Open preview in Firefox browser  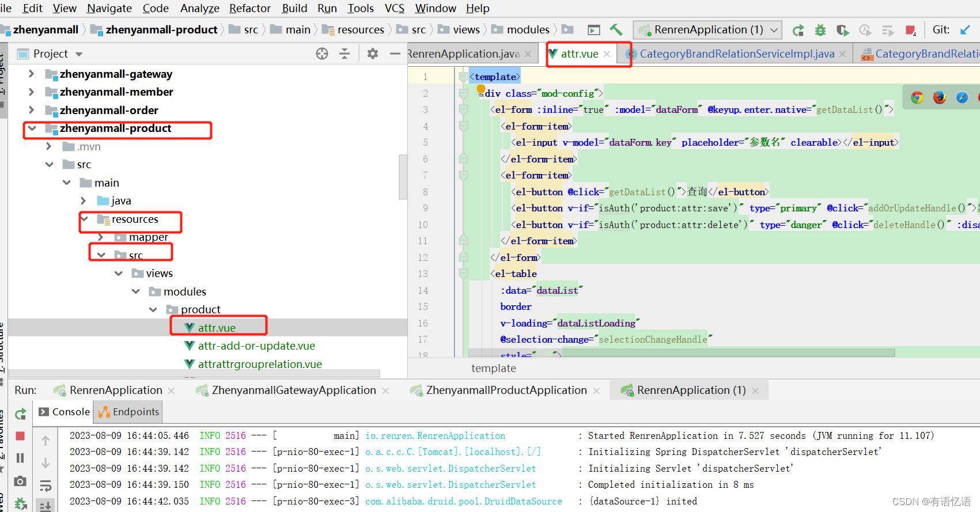click(x=940, y=97)
